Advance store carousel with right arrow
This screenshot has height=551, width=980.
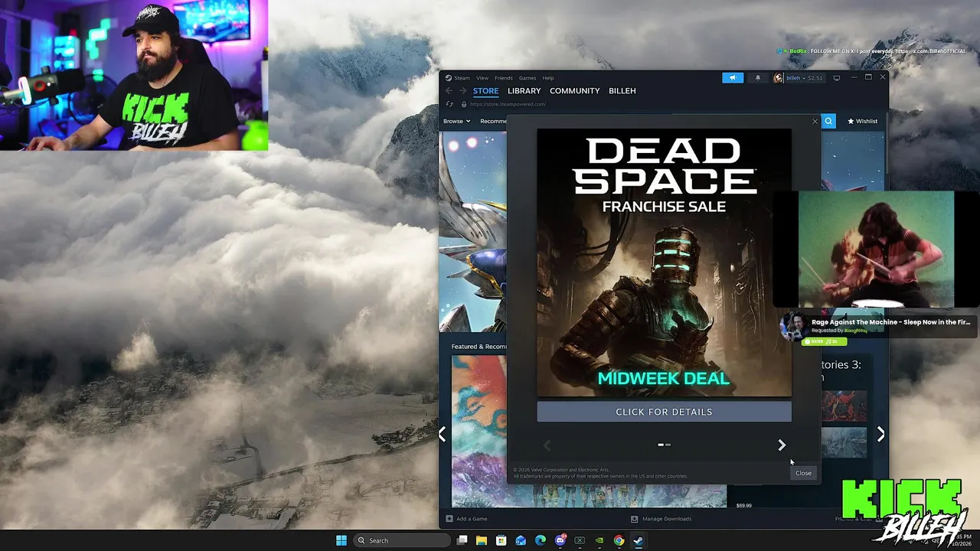[x=880, y=434]
